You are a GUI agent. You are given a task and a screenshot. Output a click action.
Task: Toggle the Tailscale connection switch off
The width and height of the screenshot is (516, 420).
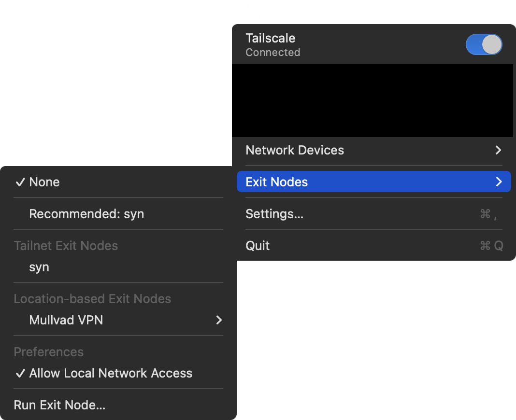484,44
